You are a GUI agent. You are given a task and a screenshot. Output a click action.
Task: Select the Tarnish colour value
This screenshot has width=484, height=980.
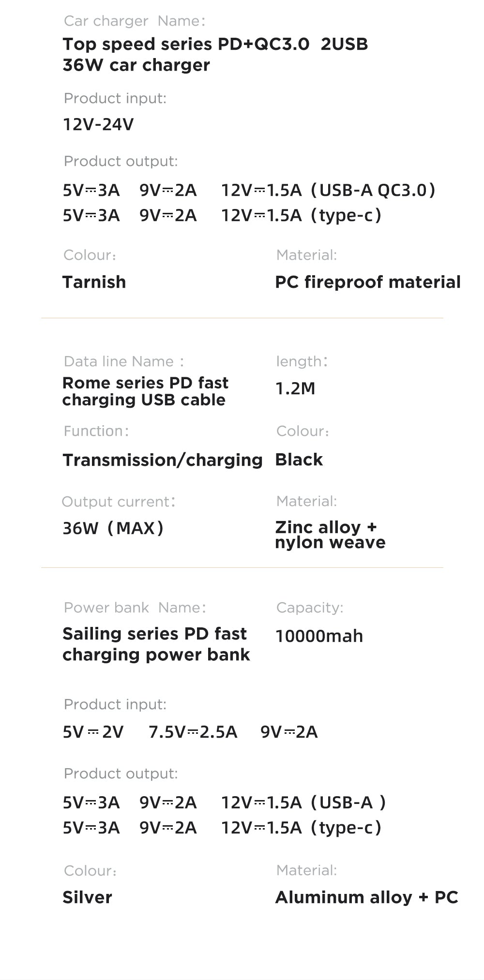tap(94, 282)
